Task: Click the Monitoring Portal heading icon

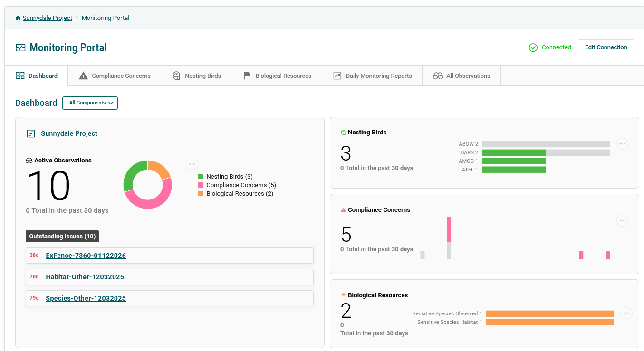Action: click(20, 47)
